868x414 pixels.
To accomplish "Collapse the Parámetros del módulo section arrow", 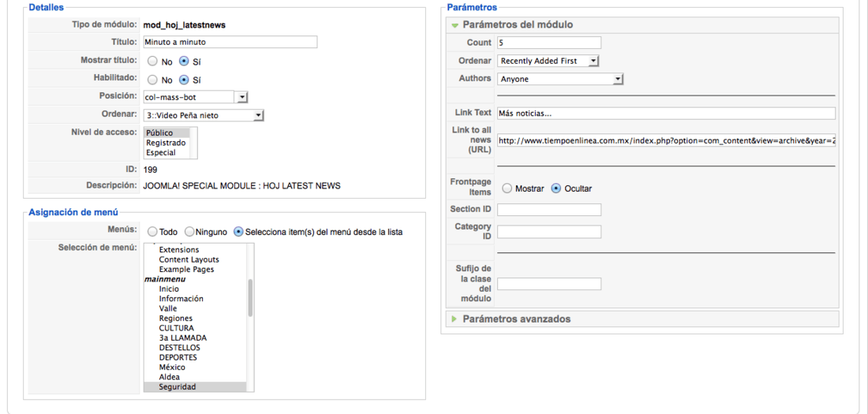I will (x=455, y=25).
